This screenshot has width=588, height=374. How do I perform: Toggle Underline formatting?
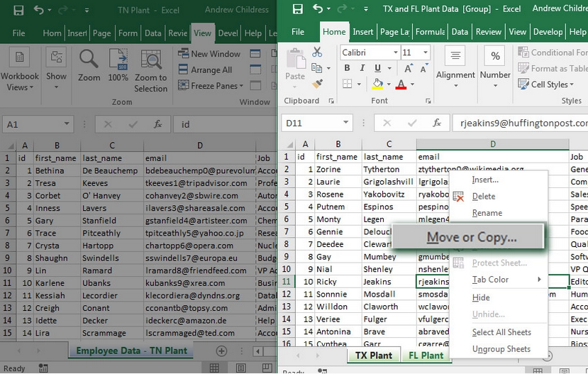click(x=377, y=68)
